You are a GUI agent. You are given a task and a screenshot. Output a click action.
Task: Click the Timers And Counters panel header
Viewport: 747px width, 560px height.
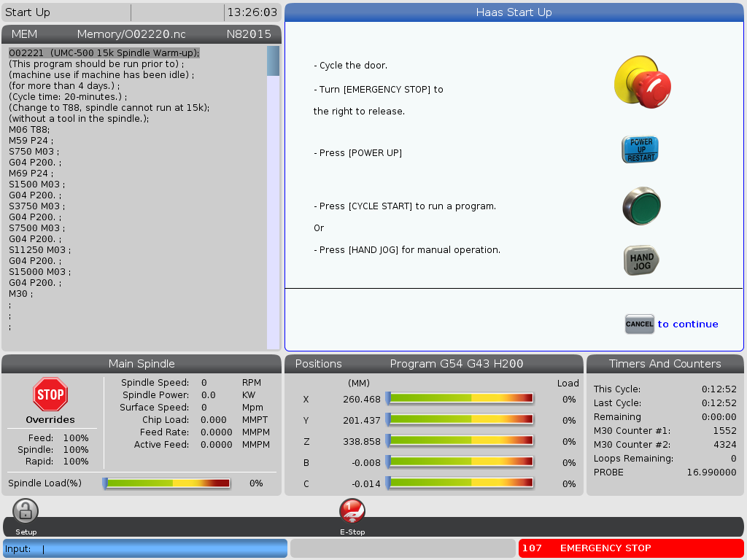(665, 364)
